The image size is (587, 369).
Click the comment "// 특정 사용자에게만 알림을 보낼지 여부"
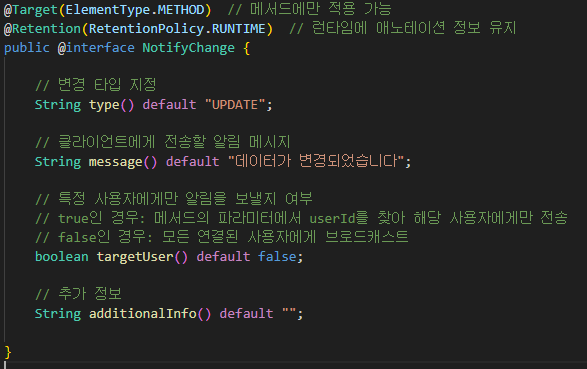[174, 199]
